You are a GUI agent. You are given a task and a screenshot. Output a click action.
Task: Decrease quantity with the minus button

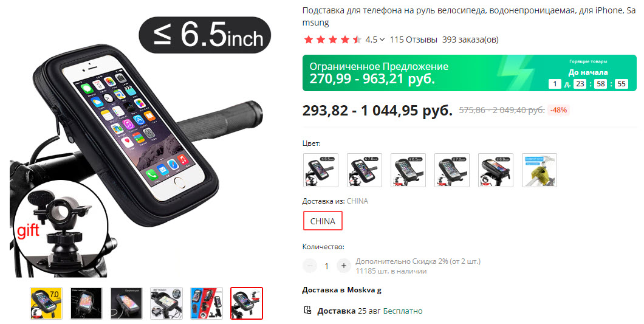click(x=310, y=266)
